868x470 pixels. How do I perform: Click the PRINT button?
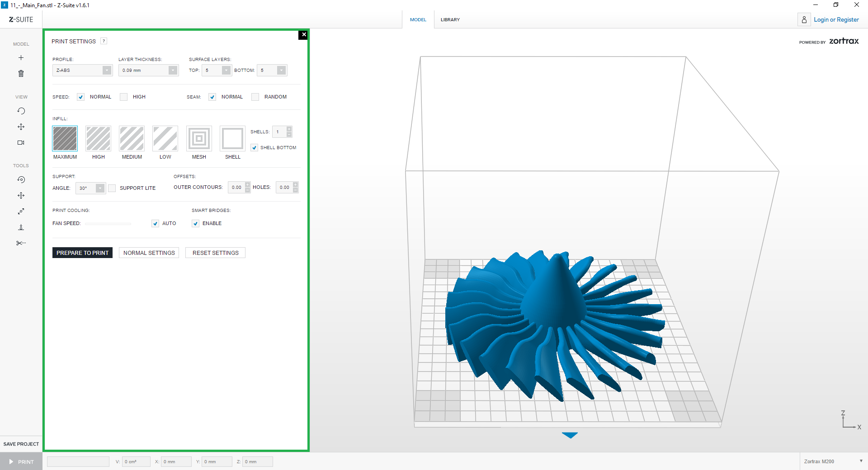(21, 462)
